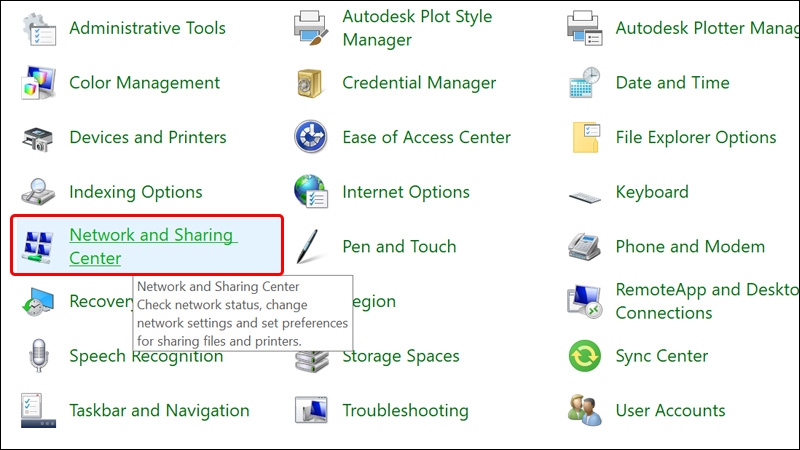Click the Network and Sharing Center link
The height and width of the screenshot is (450, 800).
pos(153,246)
